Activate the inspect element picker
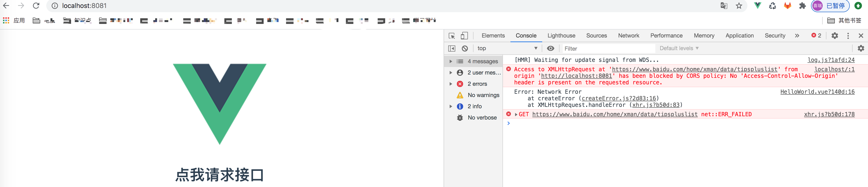Image resolution: width=868 pixels, height=187 pixels. [x=452, y=36]
